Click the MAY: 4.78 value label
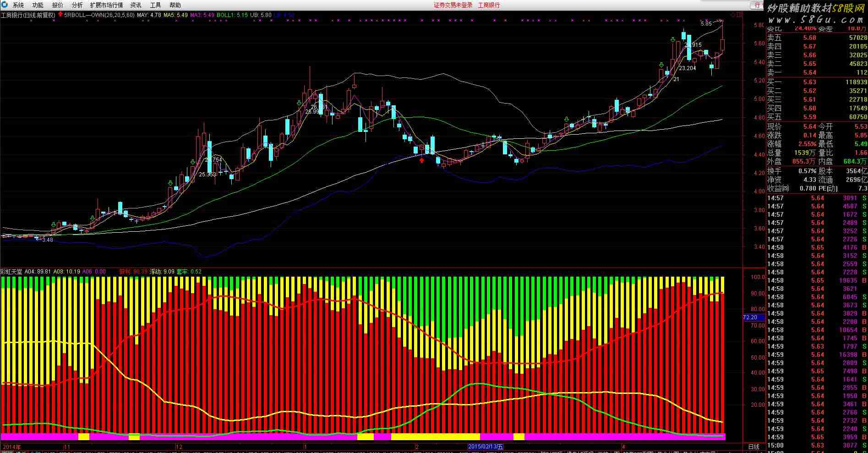868x453 pixels. tap(149, 15)
